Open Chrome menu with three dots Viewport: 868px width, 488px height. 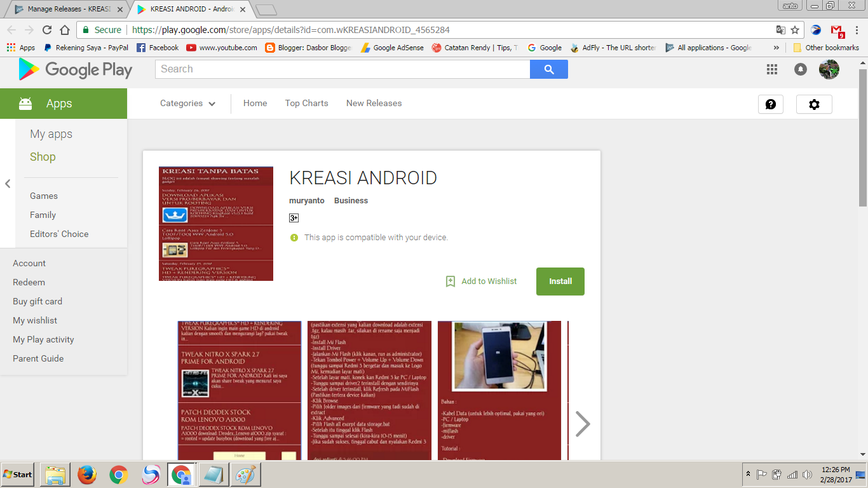pos(857,30)
